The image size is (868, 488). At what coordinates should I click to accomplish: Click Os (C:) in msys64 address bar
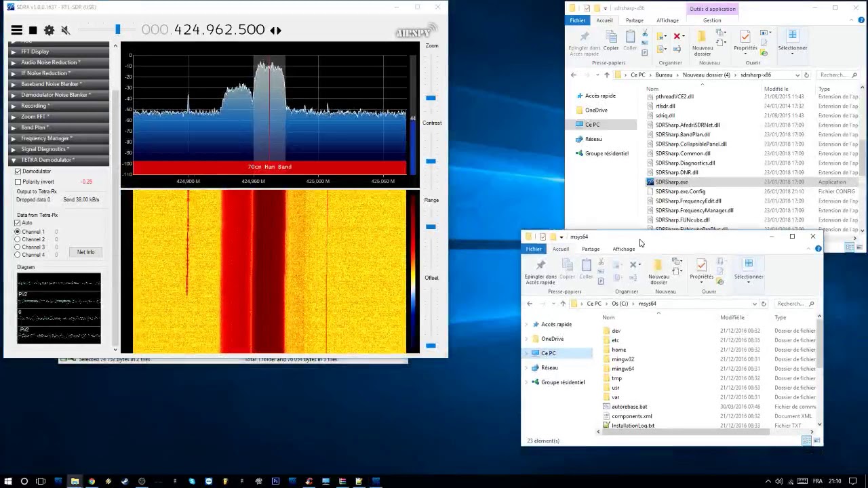[620, 304]
